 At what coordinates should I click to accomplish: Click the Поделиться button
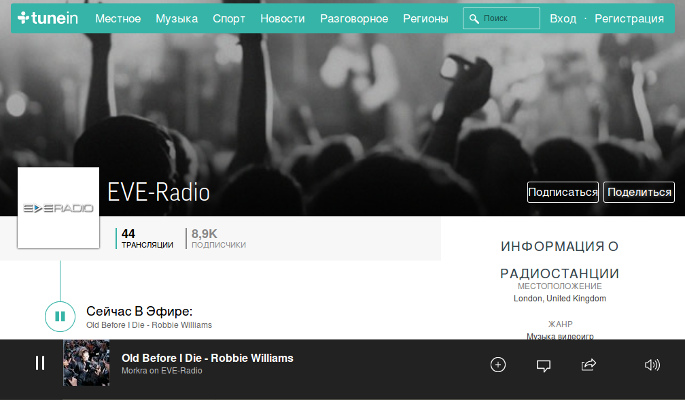[639, 192]
